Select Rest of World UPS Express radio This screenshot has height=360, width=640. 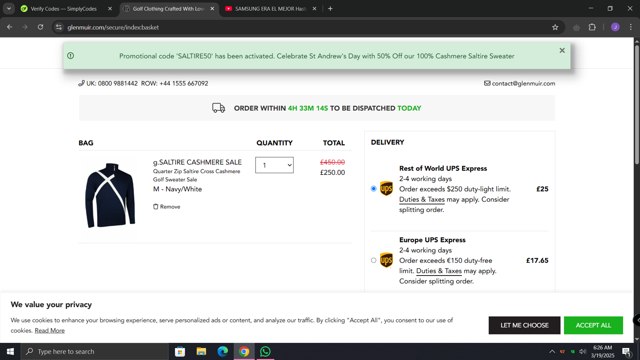pyautogui.click(x=373, y=189)
